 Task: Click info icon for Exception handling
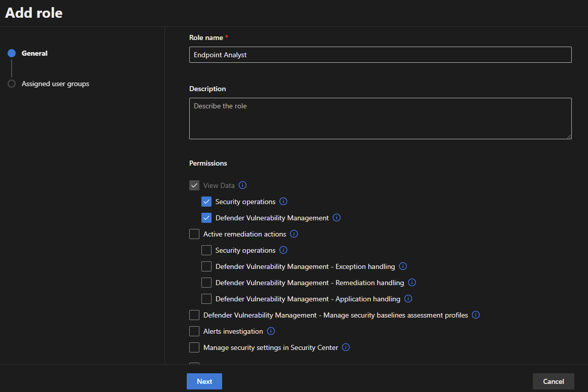(x=403, y=266)
